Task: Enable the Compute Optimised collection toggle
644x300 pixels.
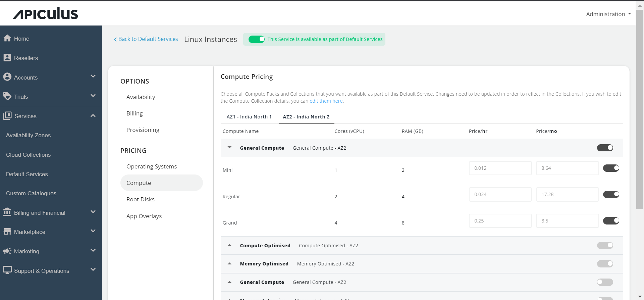Action: (x=605, y=246)
